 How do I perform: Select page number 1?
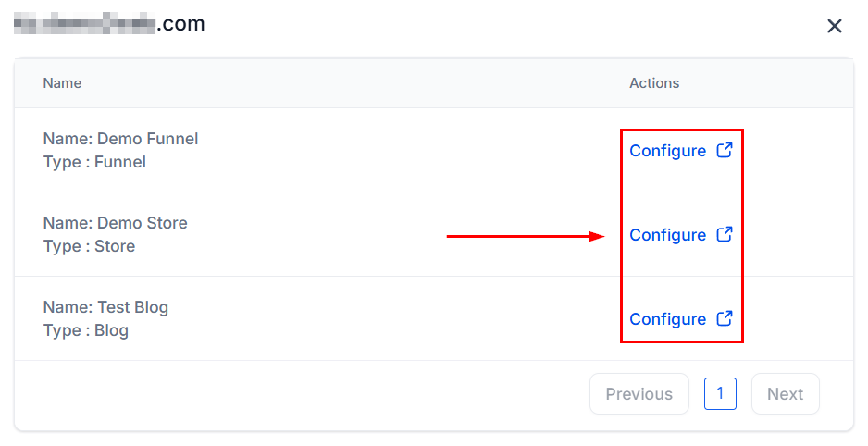[x=720, y=393]
